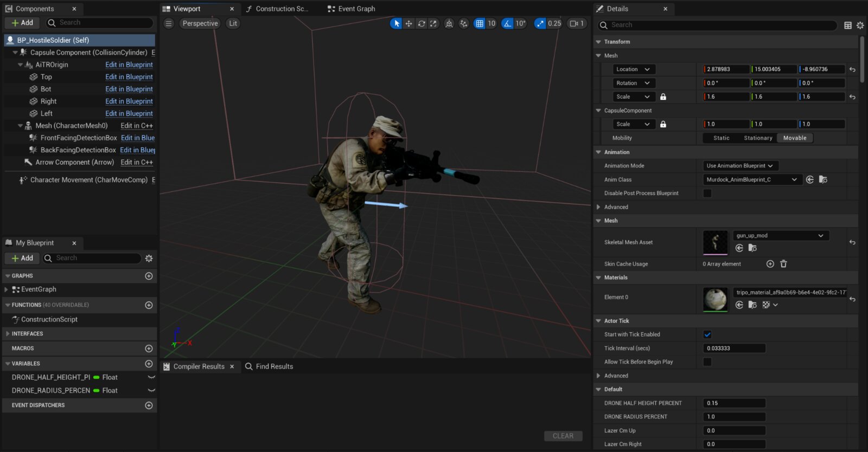Switch to the scale gizmo tool
Screen dimensions: 868x452
click(433, 23)
